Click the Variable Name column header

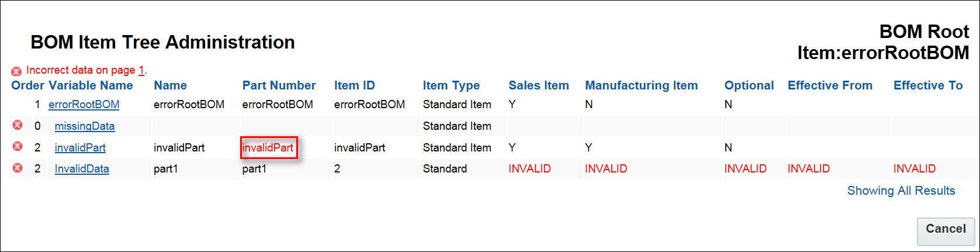tap(91, 85)
